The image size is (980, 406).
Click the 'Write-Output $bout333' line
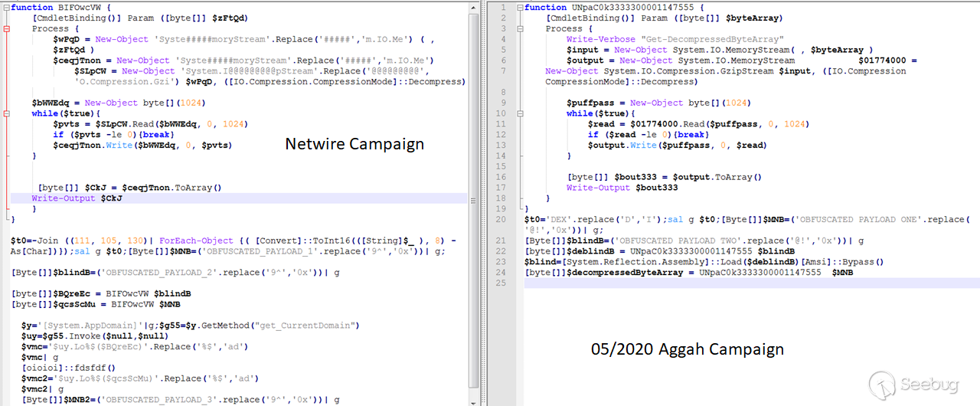(622, 188)
